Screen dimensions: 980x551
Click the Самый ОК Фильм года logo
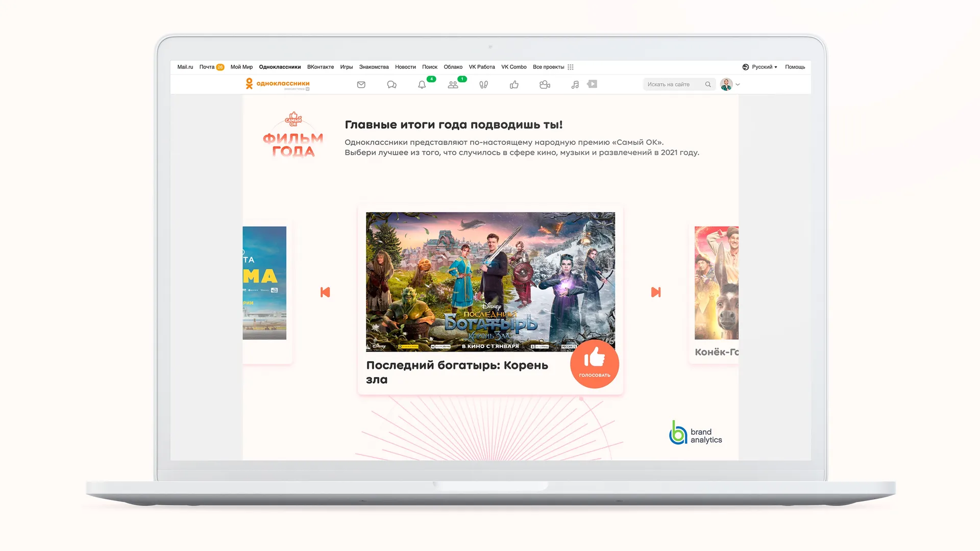293,135
